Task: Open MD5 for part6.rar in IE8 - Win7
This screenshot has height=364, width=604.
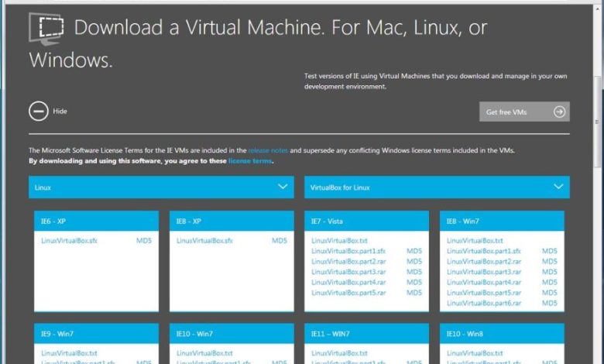Action: click(x=550, y=303)
